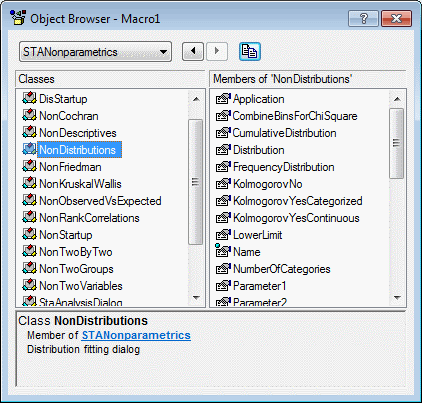The width and height of the screenshot is (422, 403).
Task: Select the KolmogorovNo member name
Action: point(268,184)
